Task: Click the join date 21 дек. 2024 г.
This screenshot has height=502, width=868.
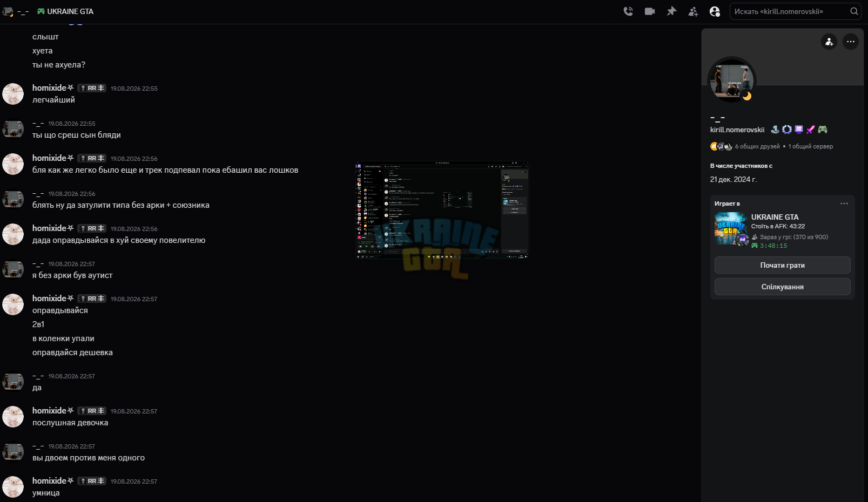Action: coord(734,179)
